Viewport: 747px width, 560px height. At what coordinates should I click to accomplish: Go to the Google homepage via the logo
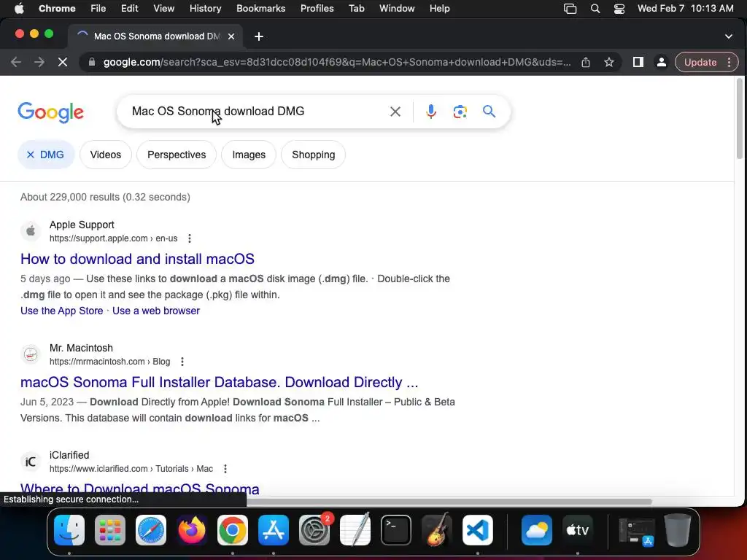point(51,112)
